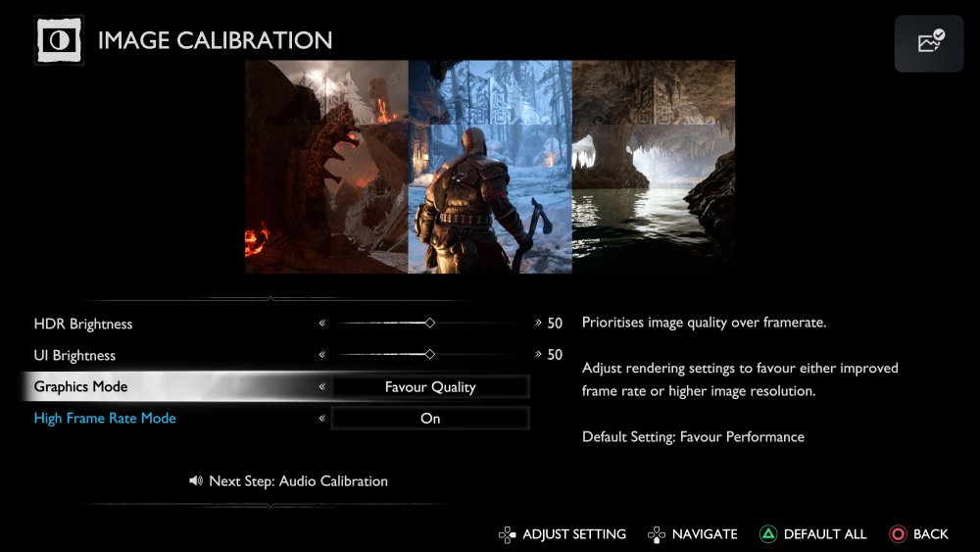This screenshot has height=552, width=980.
Task: Click left arrow beside Graphics Mode
Action: [x=321, y=387]
